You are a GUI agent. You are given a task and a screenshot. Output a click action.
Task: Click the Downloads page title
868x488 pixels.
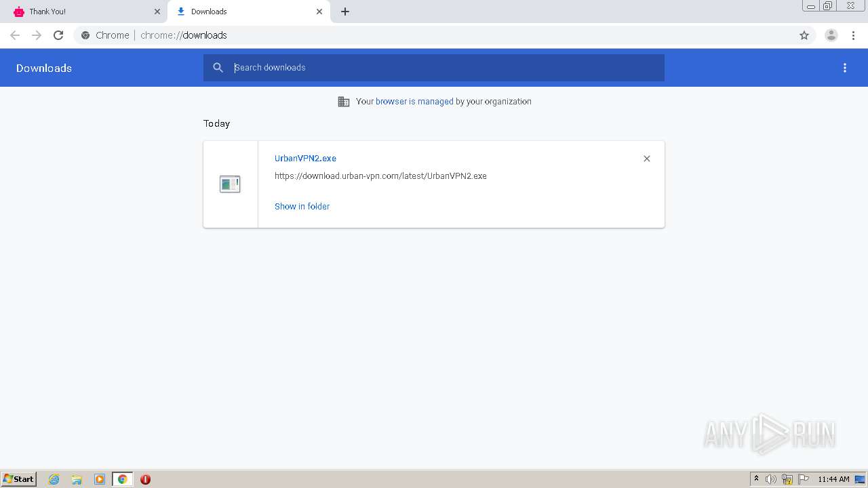click(x=44, y=68)
